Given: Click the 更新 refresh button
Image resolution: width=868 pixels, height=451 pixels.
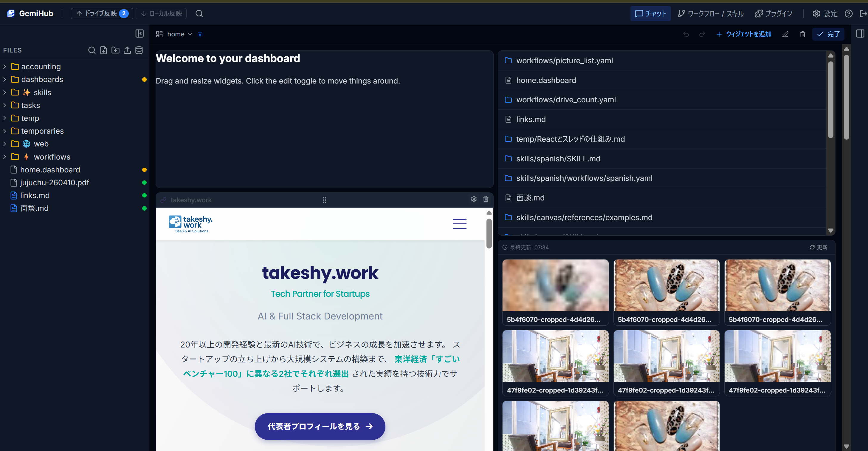Looking at the screenshot, I should pyautogui.click(x=819, y=247).
